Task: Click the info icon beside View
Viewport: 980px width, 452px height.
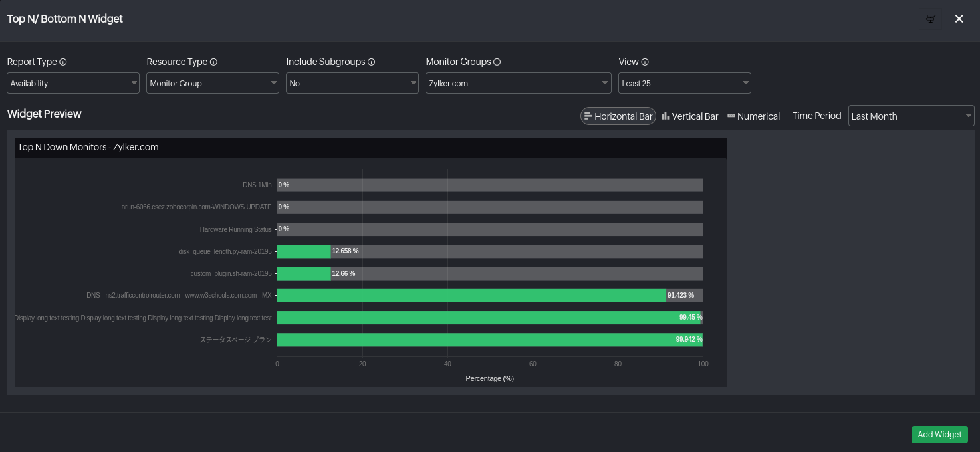Action: point(645,62)
